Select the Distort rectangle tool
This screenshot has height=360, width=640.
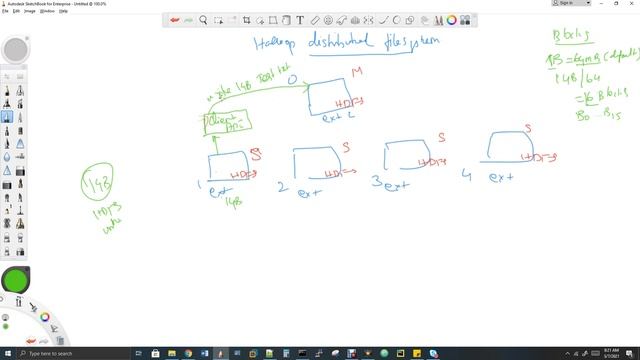(x=273, y=20)
